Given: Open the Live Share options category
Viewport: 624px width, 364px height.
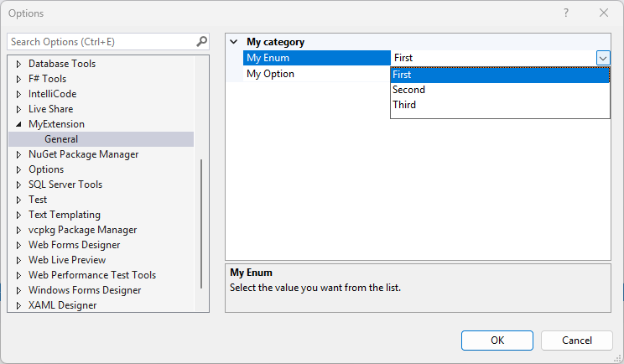Looking at the screenshot, I should (50, 109).
